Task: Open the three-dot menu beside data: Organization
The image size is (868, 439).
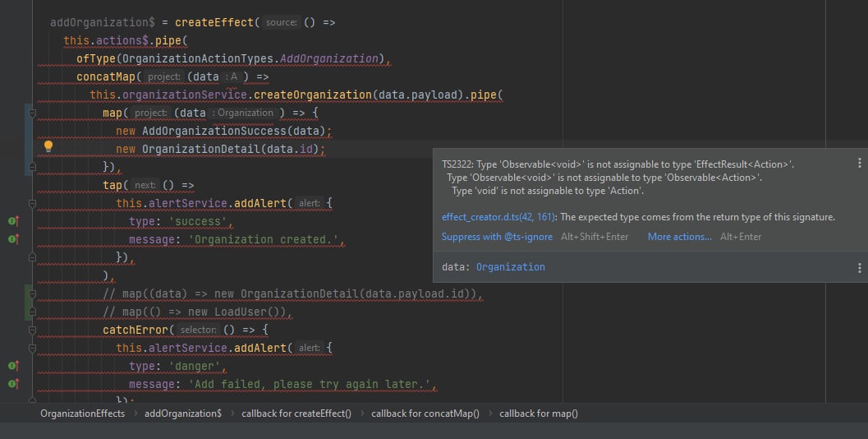Action: click(859, 268)
